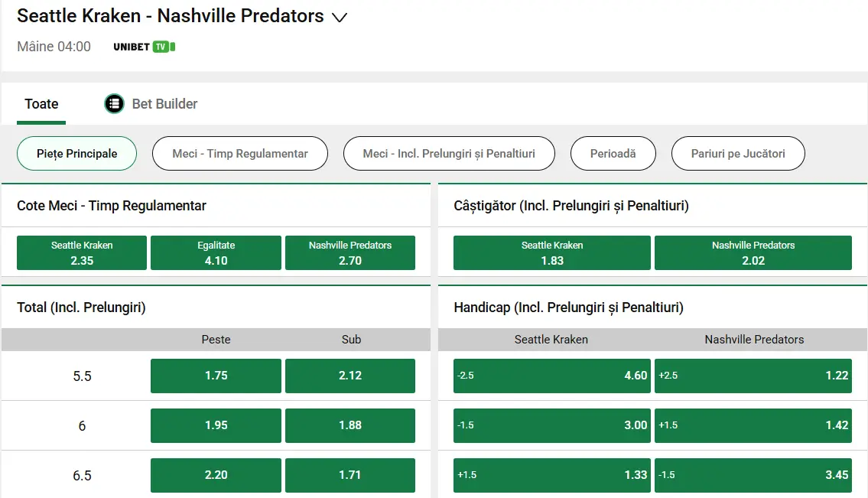This screenshot has width=868, height=498.
Task: Select the Pariuri pe Jucători filter
Action: (x=737, y=153)
